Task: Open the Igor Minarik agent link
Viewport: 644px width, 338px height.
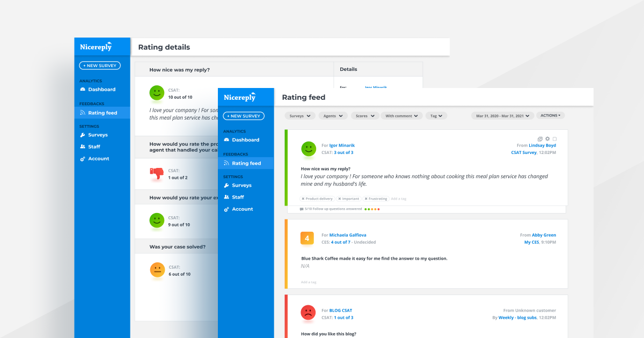Action: click(342, 145)
